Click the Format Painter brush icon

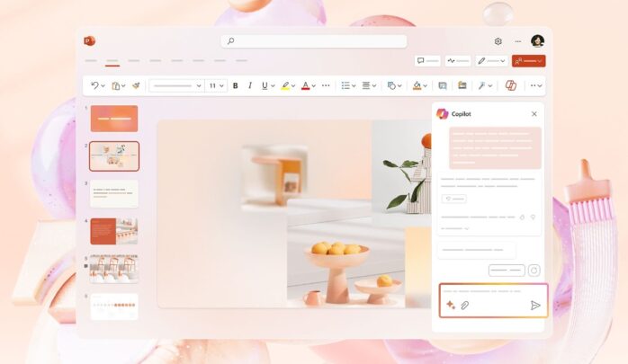pos(136,85)
